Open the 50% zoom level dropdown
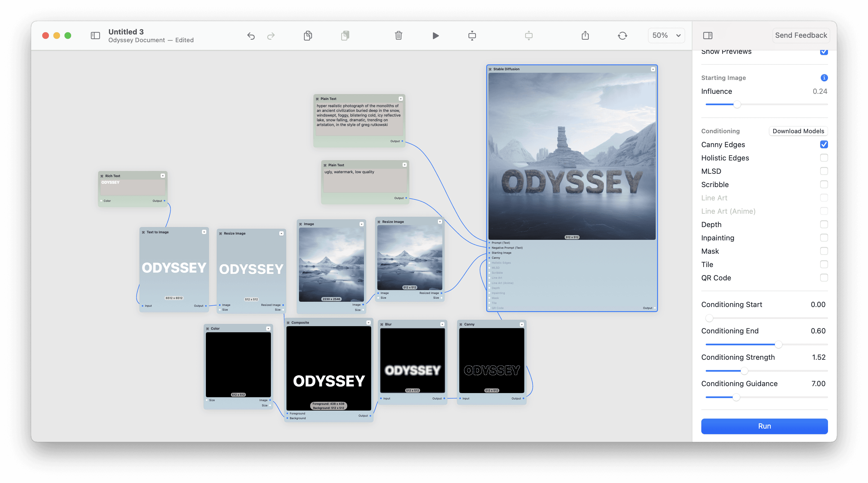Image resolution: width=868 pixels, height=483 pixels. pyautogui.click(x=666, y=35)
